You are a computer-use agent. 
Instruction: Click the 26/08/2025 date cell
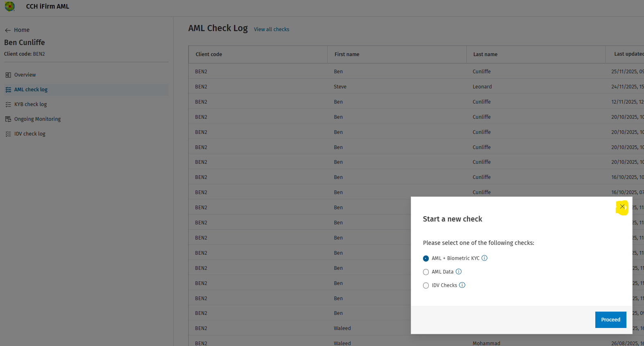pos(627,343)
